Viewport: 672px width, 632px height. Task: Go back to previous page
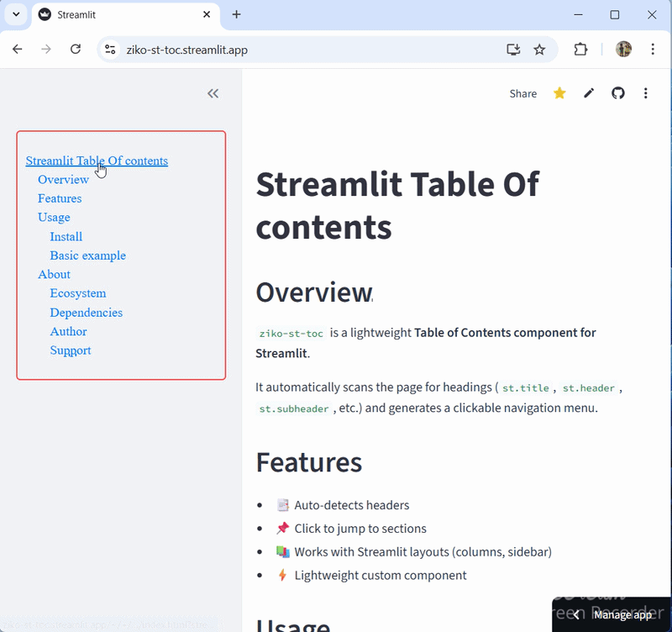pos(18,50)
